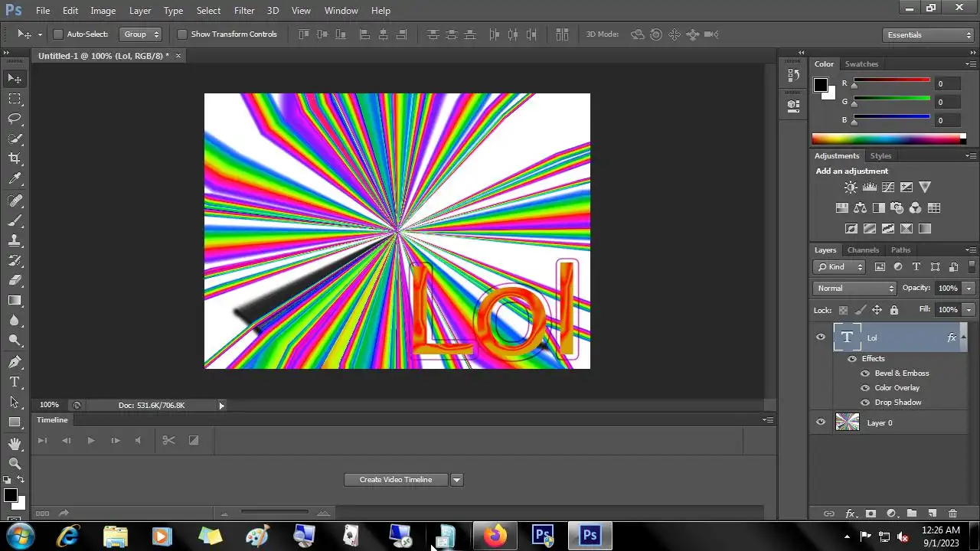This screenshot has height=551, width=980.
Task: Add a Curves adjustment
Action: coord(887,187)
